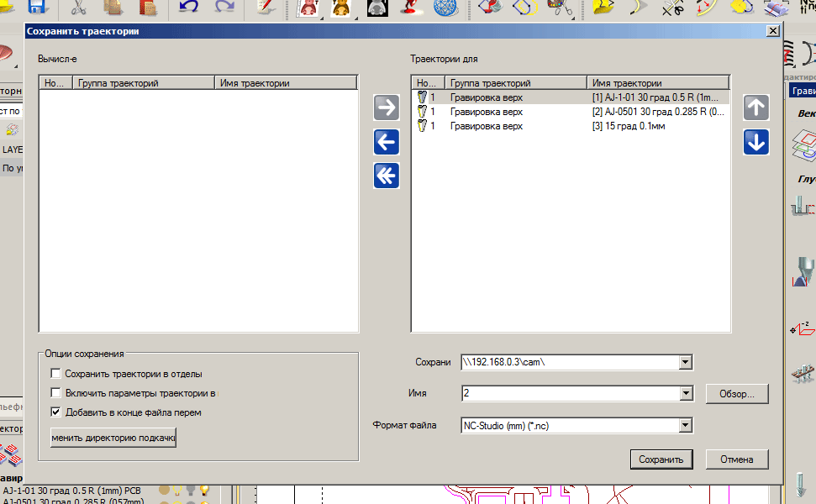This screenshot has width=816, height=504.
Task: Select the pocket area clearance tool icon
Action: point(803,206)
